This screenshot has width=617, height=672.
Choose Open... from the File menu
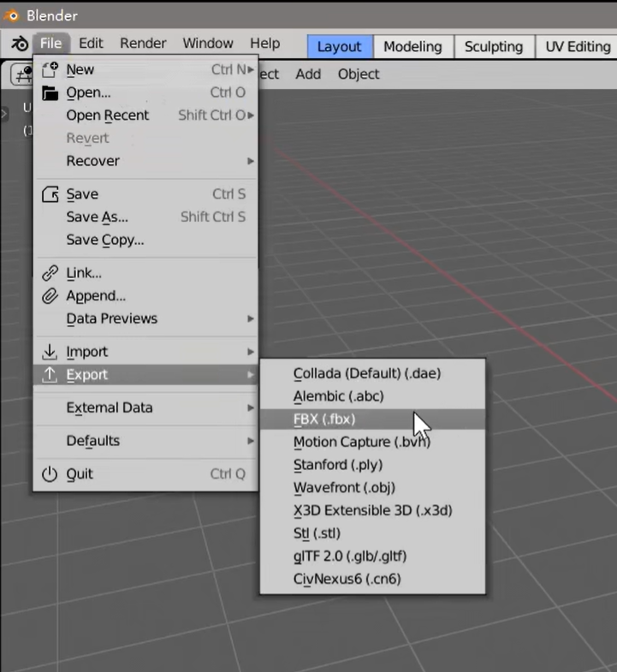click(145, 92)
